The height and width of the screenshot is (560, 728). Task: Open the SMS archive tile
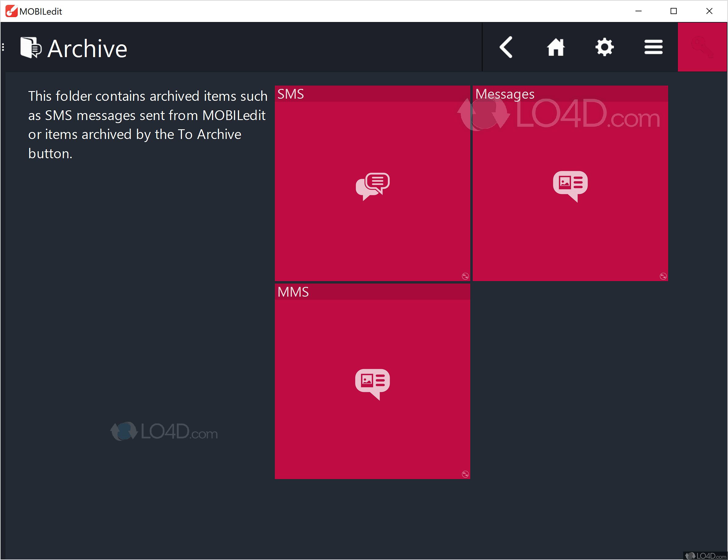(x=372, y=227)
